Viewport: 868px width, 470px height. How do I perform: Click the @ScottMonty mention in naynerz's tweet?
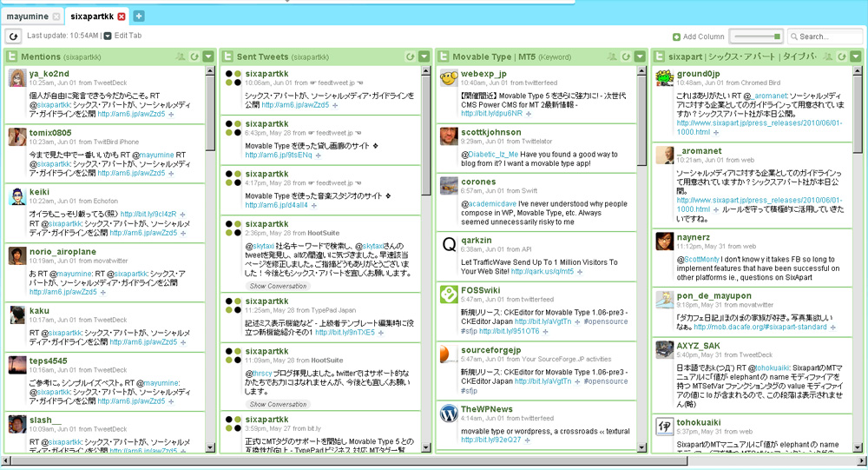click(701, 260)
